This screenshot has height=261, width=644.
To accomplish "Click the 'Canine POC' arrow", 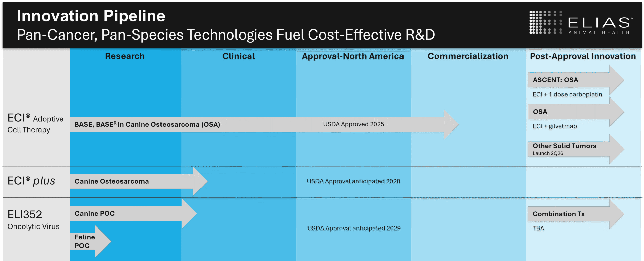I will pyautogui.click(x=133, y=214).
